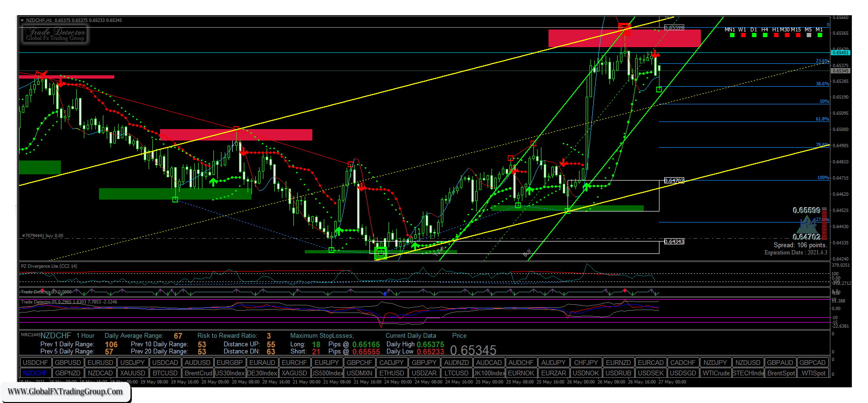Click the green M1 trend indicator square
868x403 pixels.
pos(819,35)
